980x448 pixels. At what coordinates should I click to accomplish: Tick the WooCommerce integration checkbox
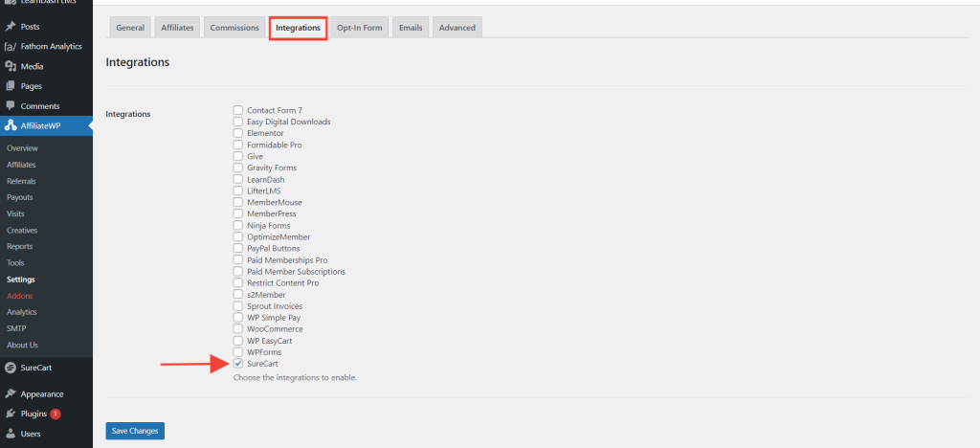[x=238, y=328]
